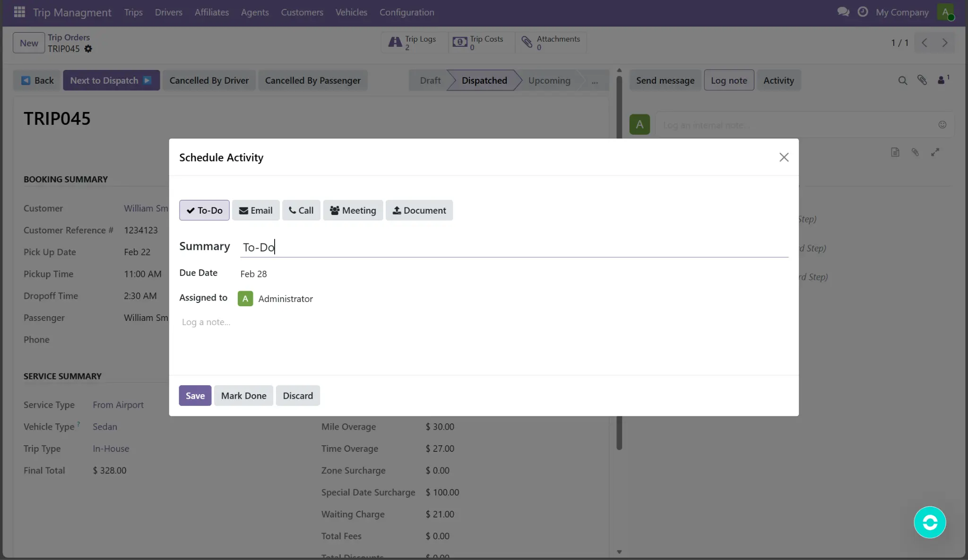Click the Back button
968x560 pixels.
tap(37, 81)
